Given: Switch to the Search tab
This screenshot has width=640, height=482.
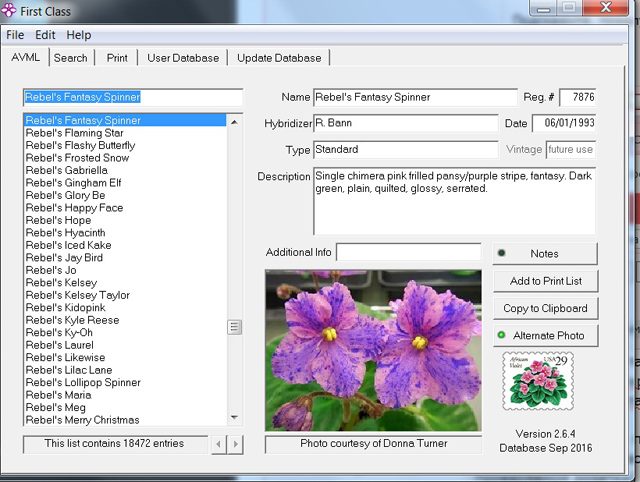Looking at the screenshot, I should (71, 58).
